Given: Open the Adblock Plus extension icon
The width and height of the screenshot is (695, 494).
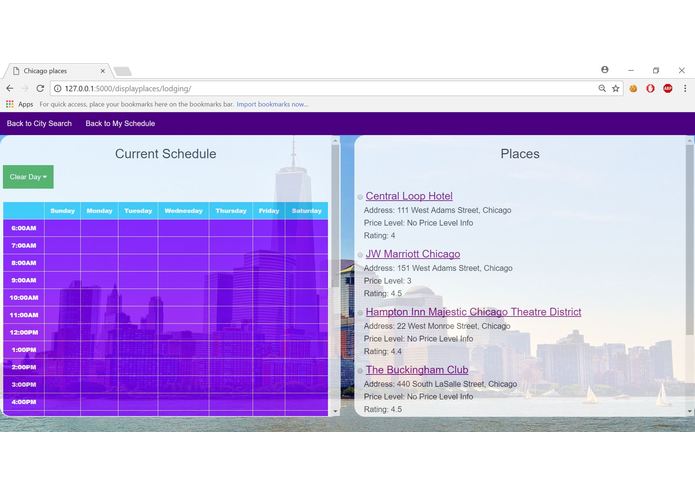Looking at the screenshot, I should click(668, 89).
